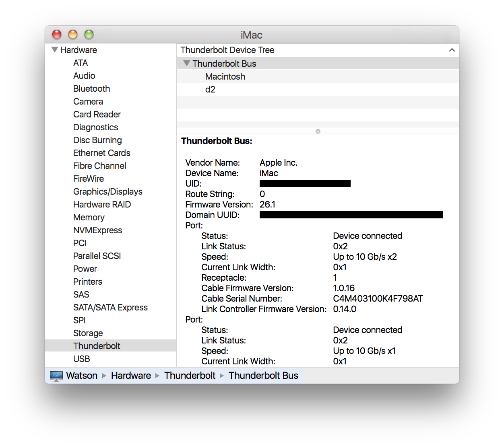Click the Device Name value iMac
The image size is (504, 448).
tap(269, 173)
